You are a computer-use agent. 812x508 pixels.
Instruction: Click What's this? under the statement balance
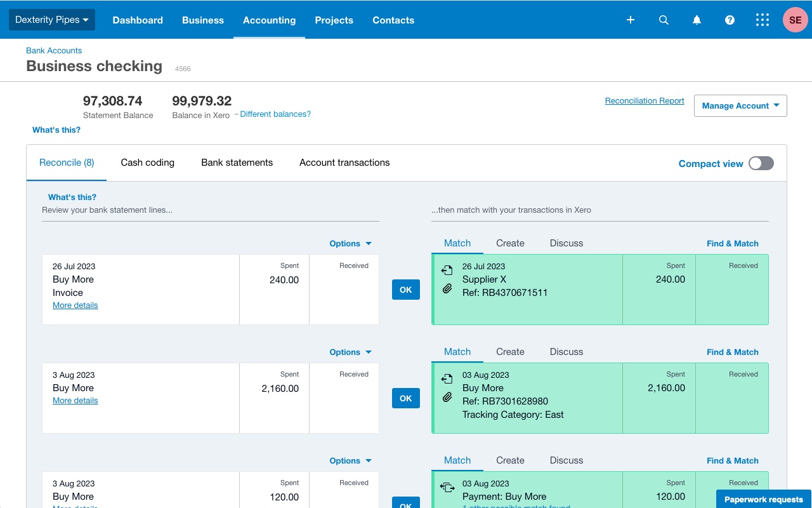pyautogui.click(x=56, y=130)
